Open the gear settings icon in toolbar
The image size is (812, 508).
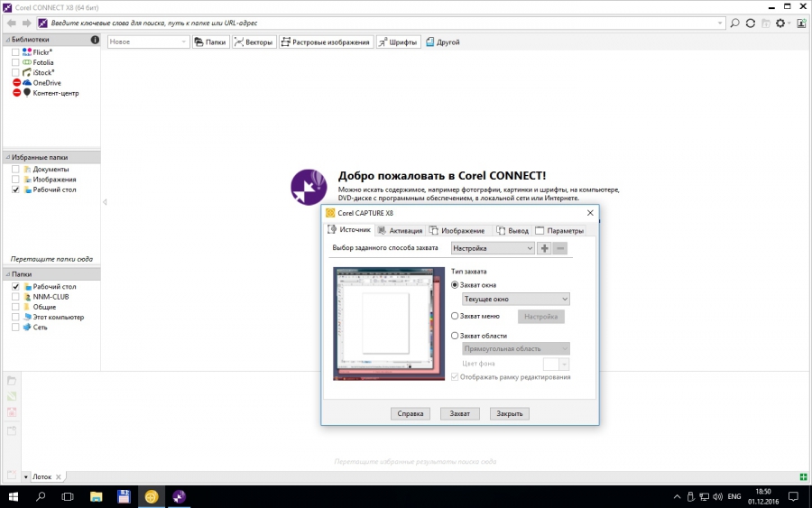tap(782, 23)
